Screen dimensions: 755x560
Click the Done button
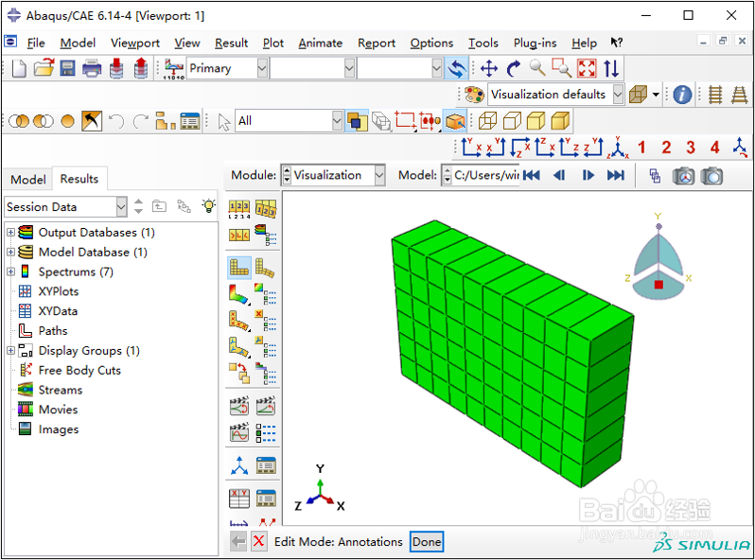[427, 542]
